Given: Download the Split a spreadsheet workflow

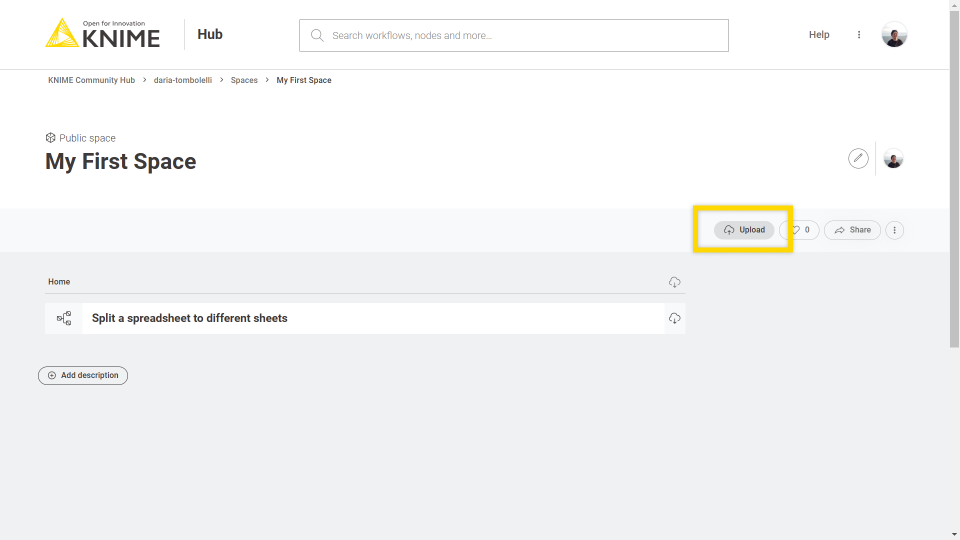Looking at the screenshot, I should point(675,318).
